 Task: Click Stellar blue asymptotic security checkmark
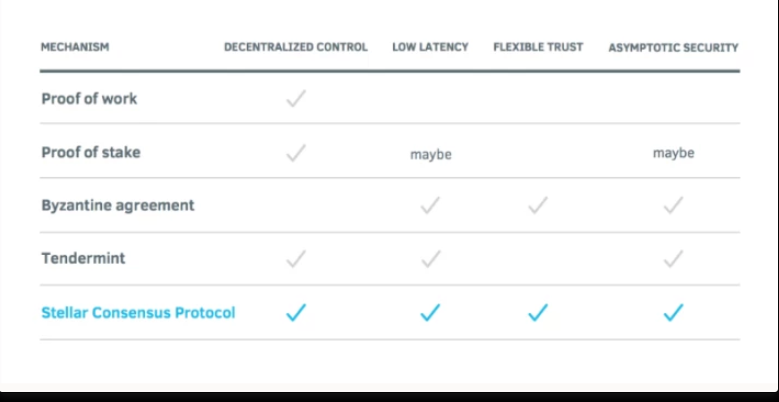673,313
